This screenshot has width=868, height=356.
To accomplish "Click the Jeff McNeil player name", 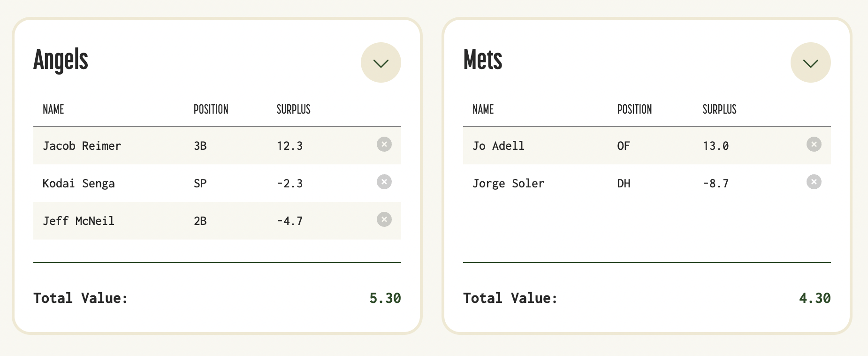I will coord(79,221).
